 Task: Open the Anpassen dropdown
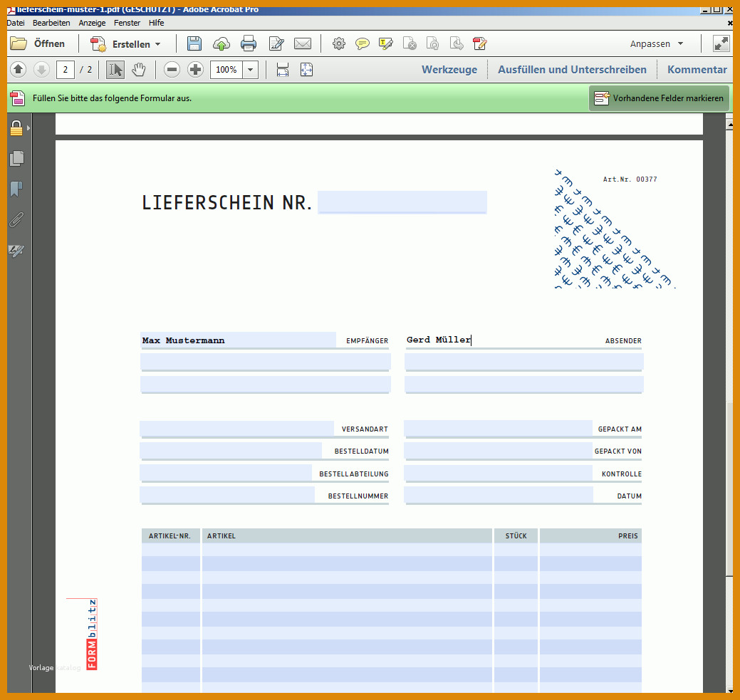[x=657, y=44]
